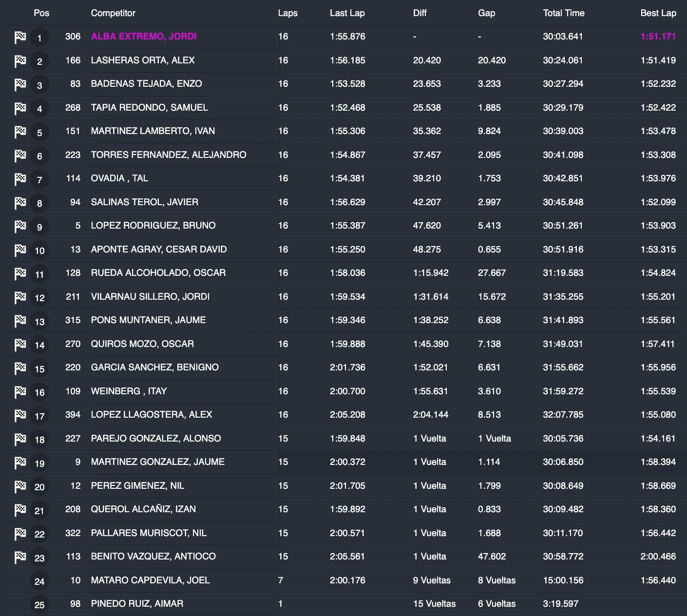Select TORRES FERNANDEZ, ALEJANDRO competitor name
The height and width of the screenshot is (616, 687).
pos(168,155)
